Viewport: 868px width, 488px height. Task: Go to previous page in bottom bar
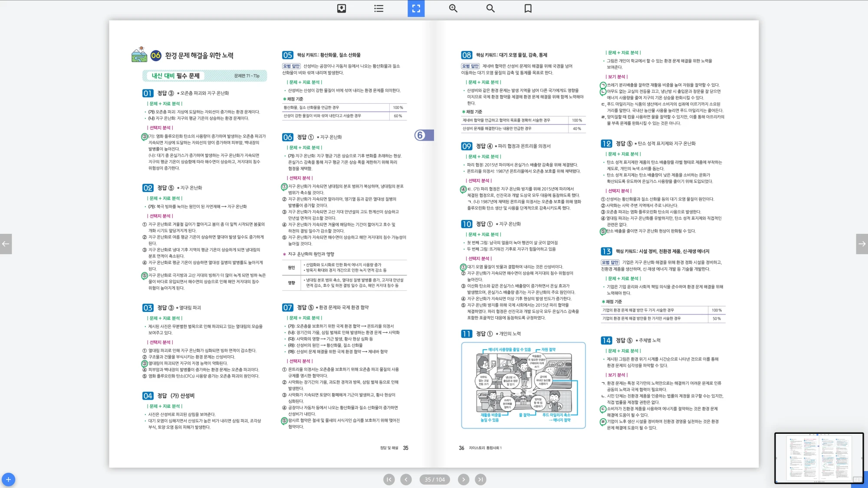pos(406,479)
